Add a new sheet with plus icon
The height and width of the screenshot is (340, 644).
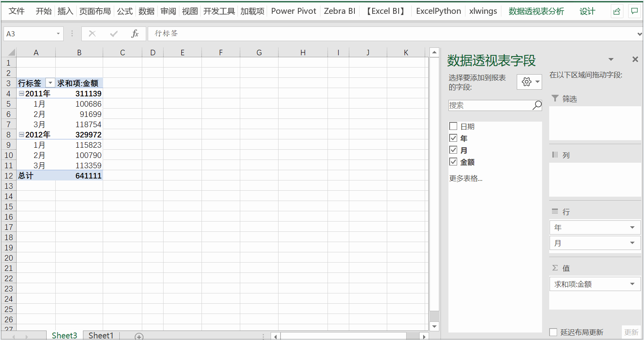[x=139, y=336]
